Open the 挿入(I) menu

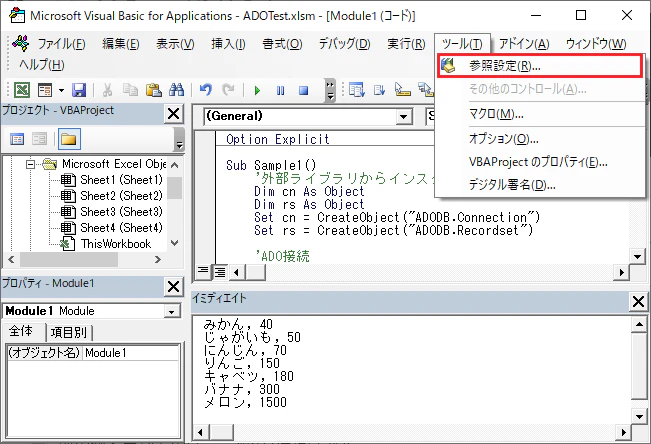click(x=228, y=44)
